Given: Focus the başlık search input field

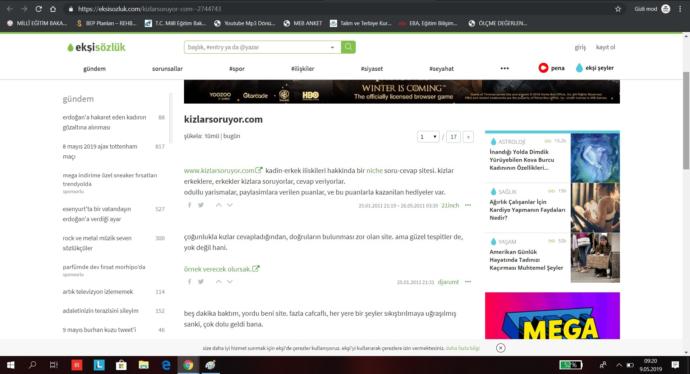Looking at the screenshot, I should 257,47.
